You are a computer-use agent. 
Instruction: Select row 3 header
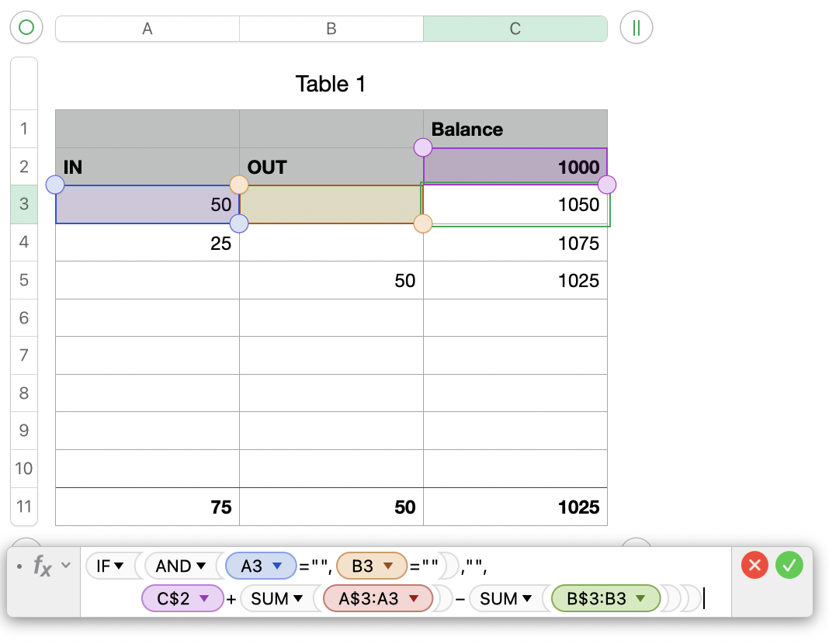pyautogui.click(x=23, y=205)
